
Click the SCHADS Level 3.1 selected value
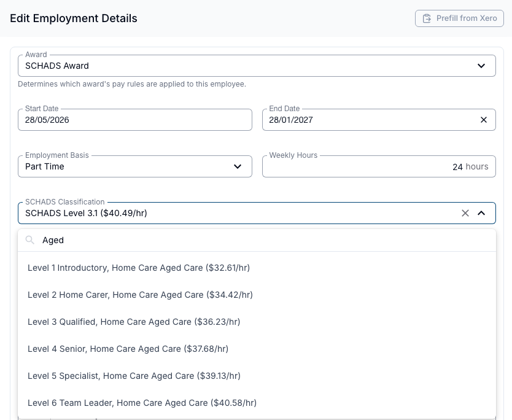point(86,213)
